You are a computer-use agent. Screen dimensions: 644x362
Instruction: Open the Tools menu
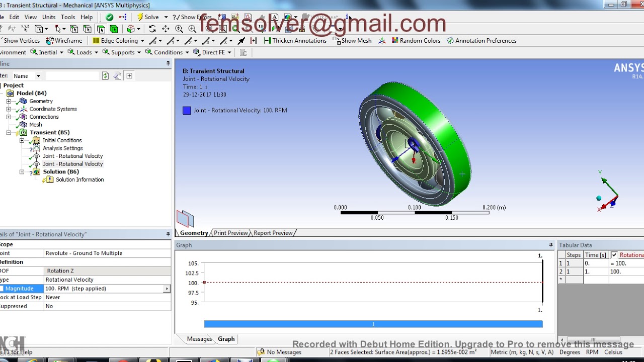coord(68,17)
